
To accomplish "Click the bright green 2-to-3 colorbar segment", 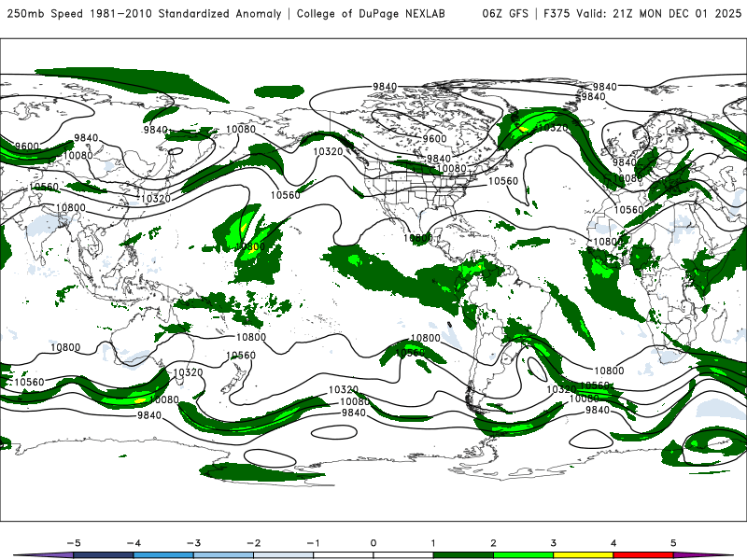I will [x=523, y=555].
